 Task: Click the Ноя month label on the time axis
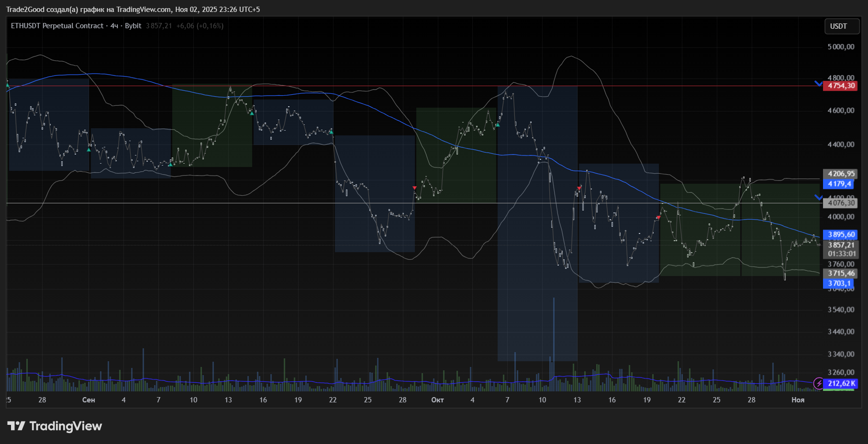point(798,400)
